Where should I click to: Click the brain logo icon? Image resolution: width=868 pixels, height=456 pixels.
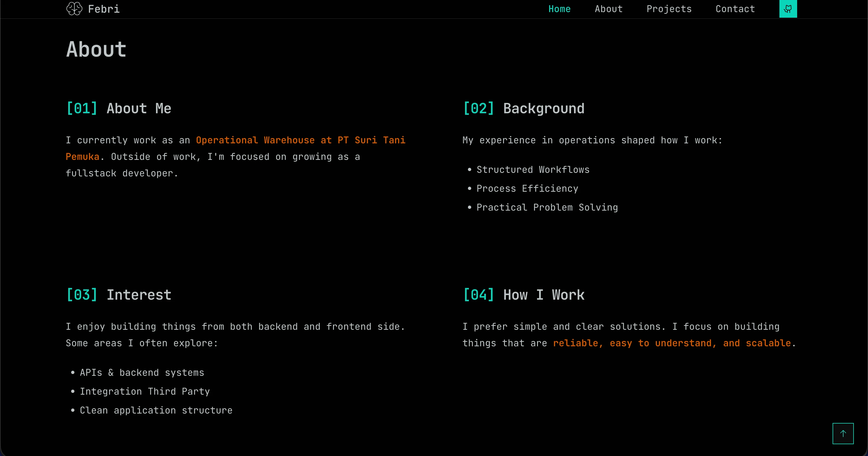74,9
